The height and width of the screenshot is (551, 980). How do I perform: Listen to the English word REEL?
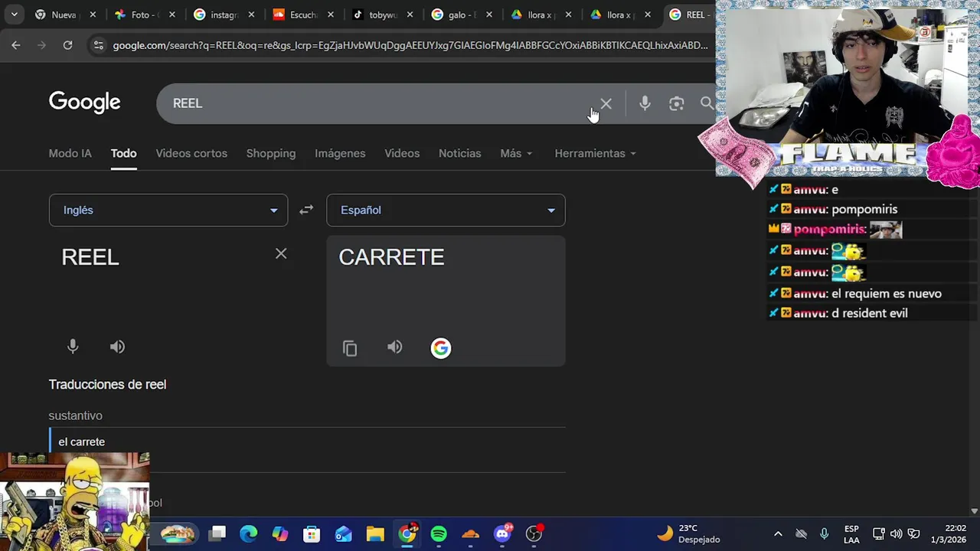(117, 347)
